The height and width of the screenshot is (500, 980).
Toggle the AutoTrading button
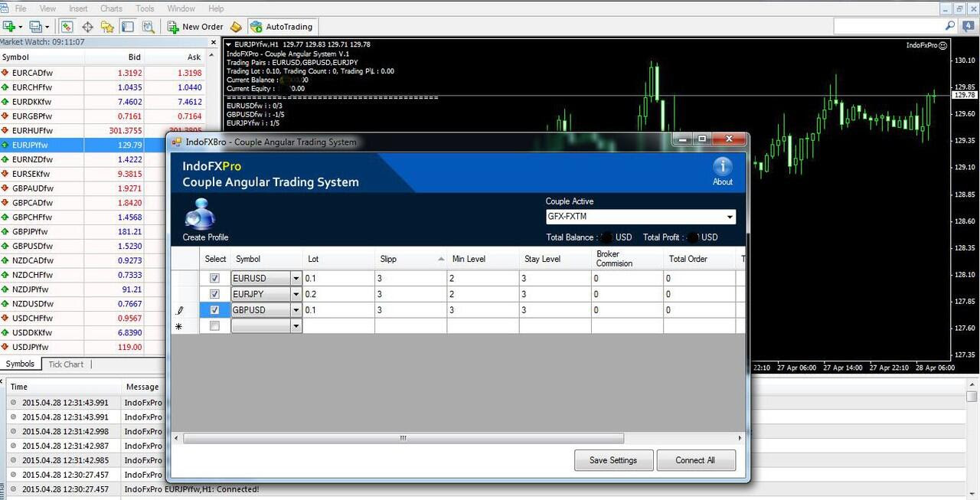tap(282, 27)
